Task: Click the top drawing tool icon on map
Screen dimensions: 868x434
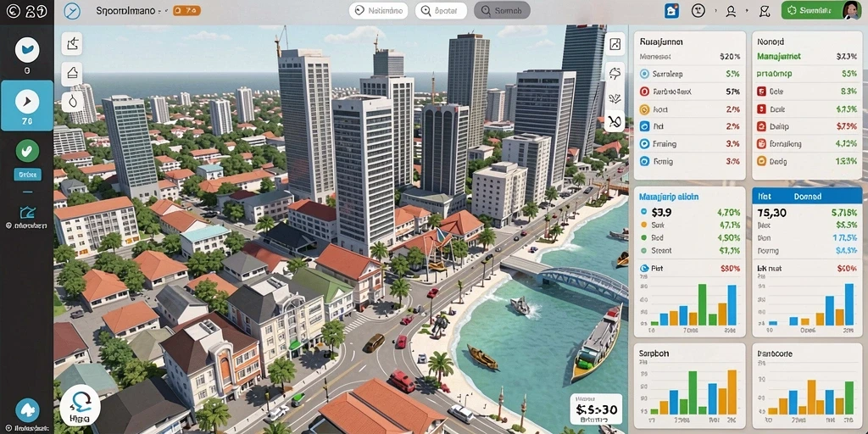Action: [72, 43]
